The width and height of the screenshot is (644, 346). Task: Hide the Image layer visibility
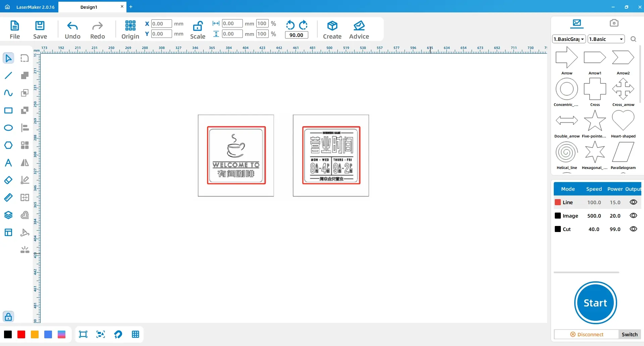pyautogui.click(x=633, y=216)
